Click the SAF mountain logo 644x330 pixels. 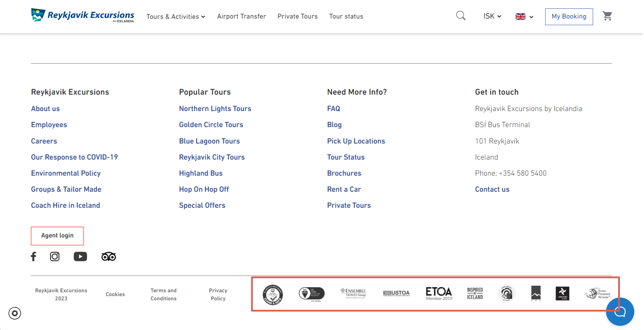pos(536,293)
